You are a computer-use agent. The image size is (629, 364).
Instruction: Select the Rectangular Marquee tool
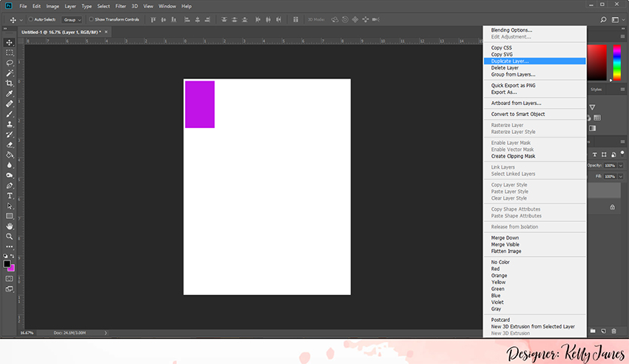(9, 53)
